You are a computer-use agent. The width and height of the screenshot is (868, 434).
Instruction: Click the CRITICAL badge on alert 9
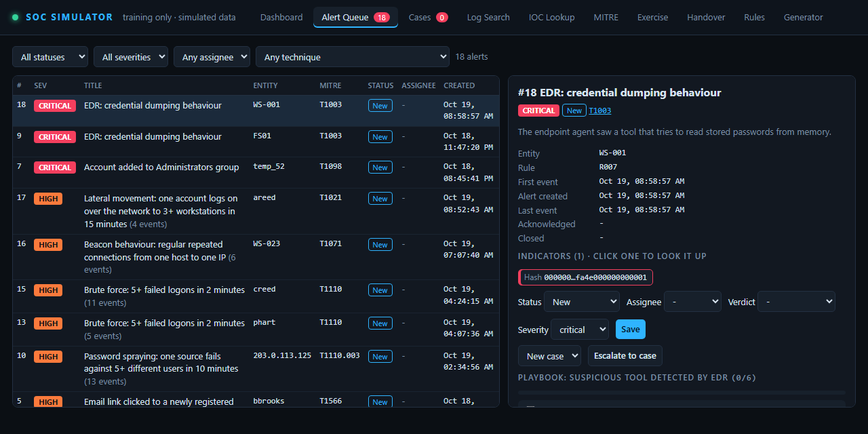[55, 137]
